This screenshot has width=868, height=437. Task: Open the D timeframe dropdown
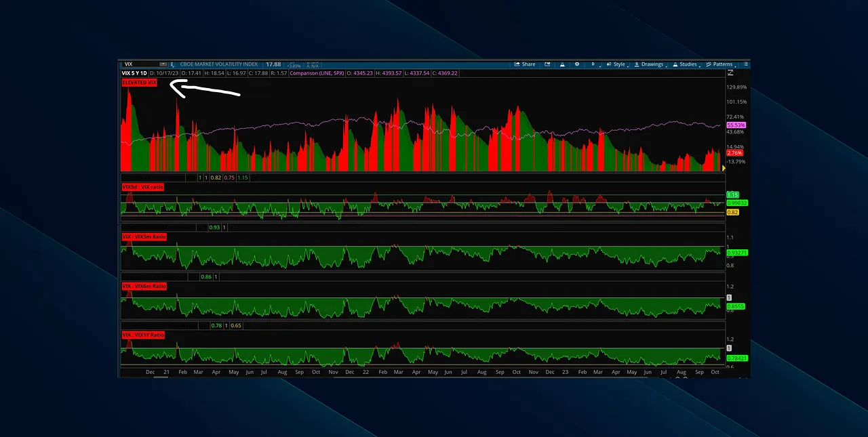[x=594, y=64]
